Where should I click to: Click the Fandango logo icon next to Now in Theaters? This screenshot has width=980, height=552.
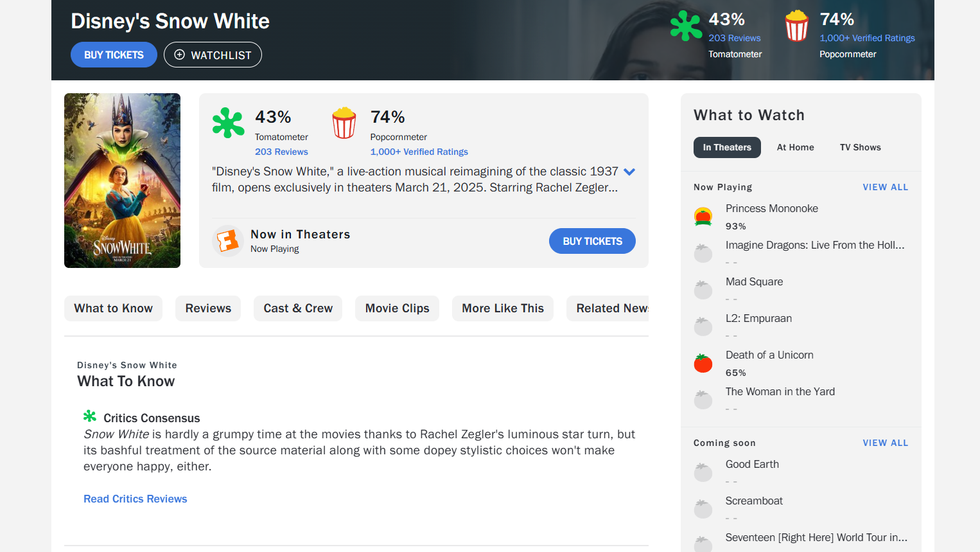228,241
